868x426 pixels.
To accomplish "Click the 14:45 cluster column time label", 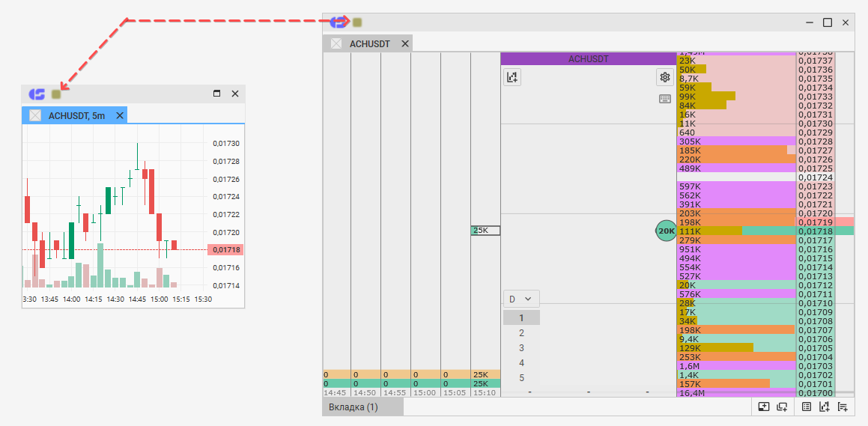I will click(x=335, y=393).
